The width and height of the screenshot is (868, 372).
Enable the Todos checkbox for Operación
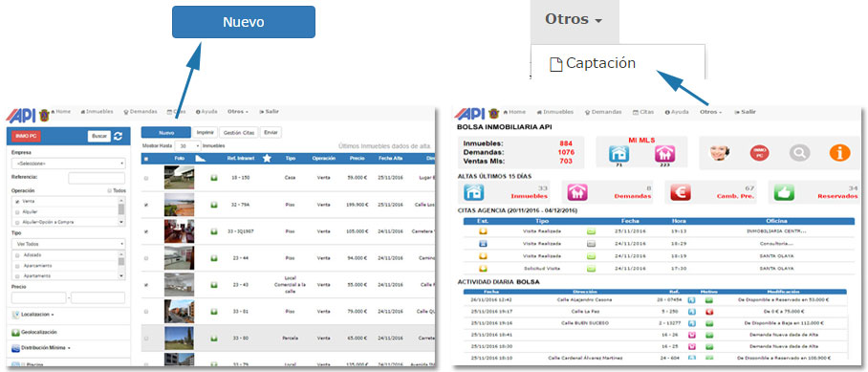[x=110, y=190]
